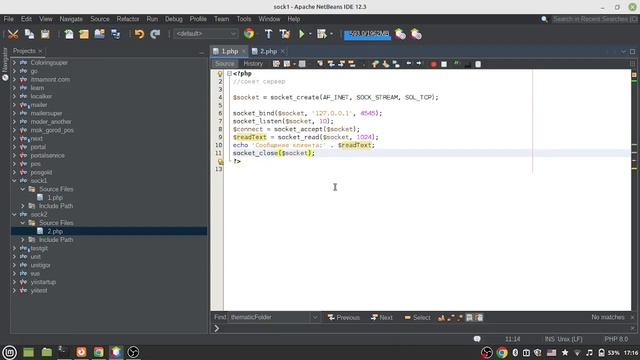Undo the last edit
The width and height of the screenshot is (640, 360).
139,34
